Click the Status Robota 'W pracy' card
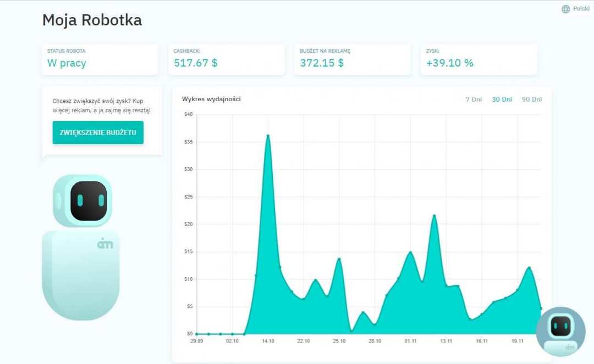594x364 pixels. pyautogui.click(x=100, y=59)
